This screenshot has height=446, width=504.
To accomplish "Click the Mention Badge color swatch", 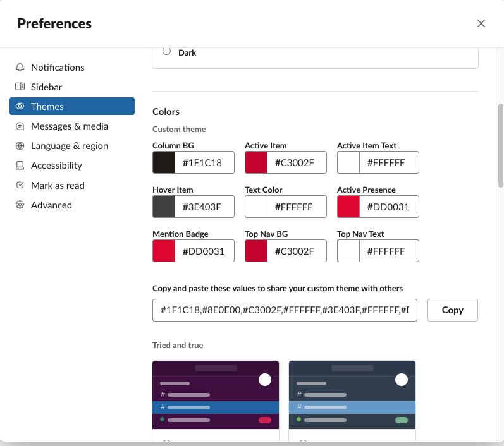I will (164, 251).
